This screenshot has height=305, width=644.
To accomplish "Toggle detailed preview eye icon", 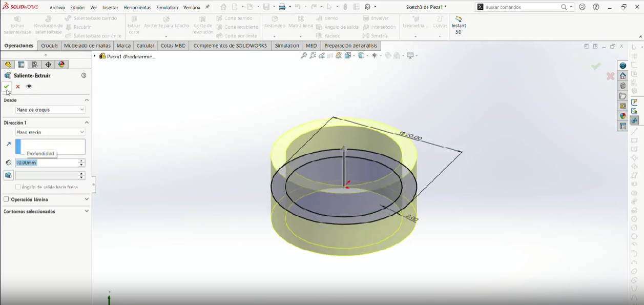I will tap(29, 87).
